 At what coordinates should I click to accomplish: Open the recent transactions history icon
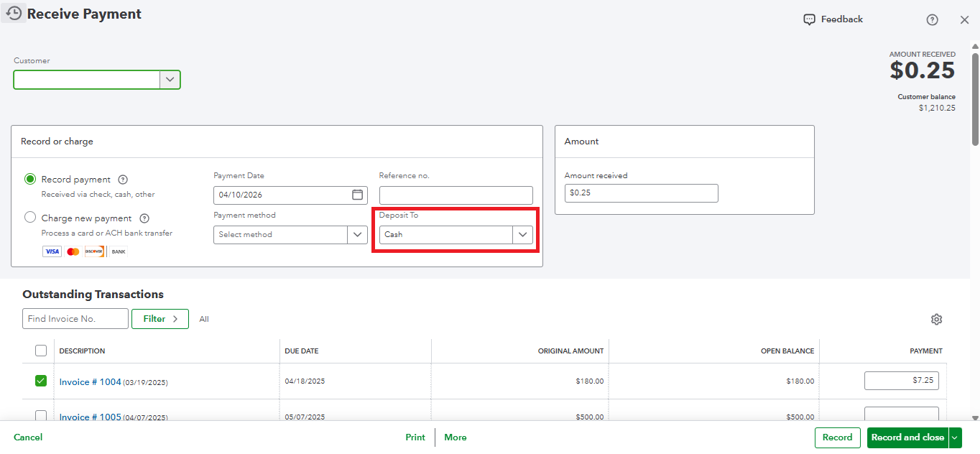pyautogui.click(x=14, y=13)
